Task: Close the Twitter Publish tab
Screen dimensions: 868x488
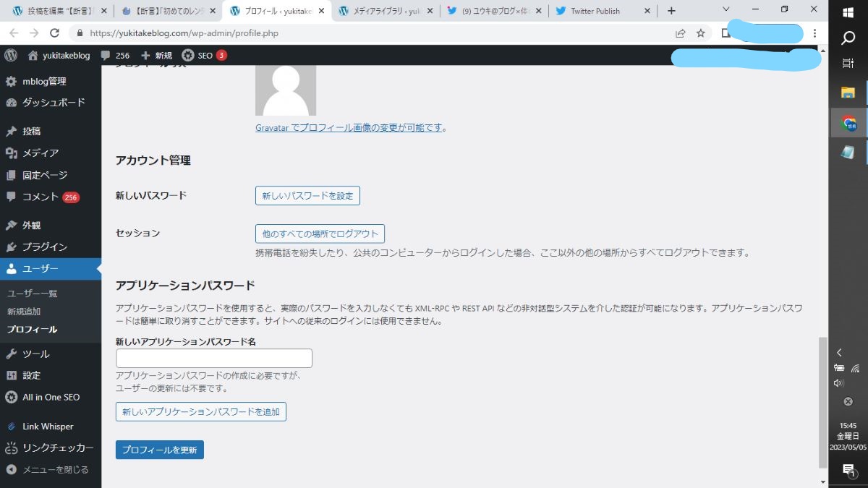Action: pos(647,11)
